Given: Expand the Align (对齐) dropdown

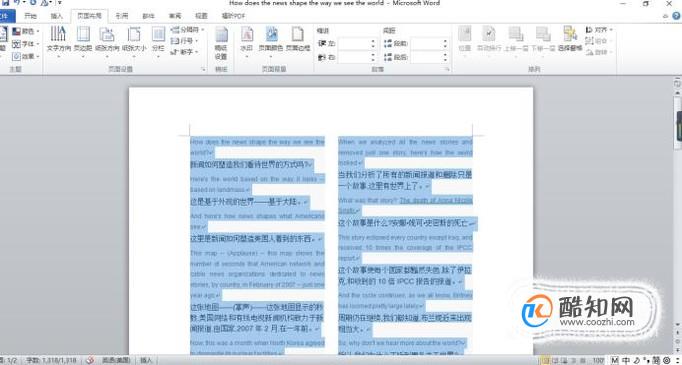Looking at the screenshot, I should coord(599,30).
